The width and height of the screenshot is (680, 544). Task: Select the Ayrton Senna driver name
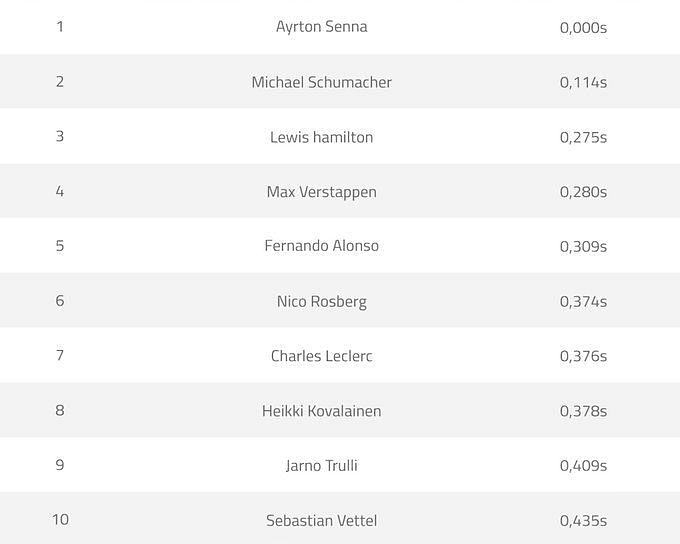click(x=322, y=27)
